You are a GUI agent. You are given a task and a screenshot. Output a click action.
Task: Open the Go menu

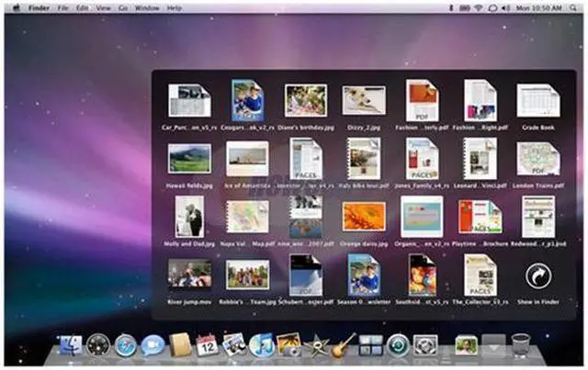123,8
